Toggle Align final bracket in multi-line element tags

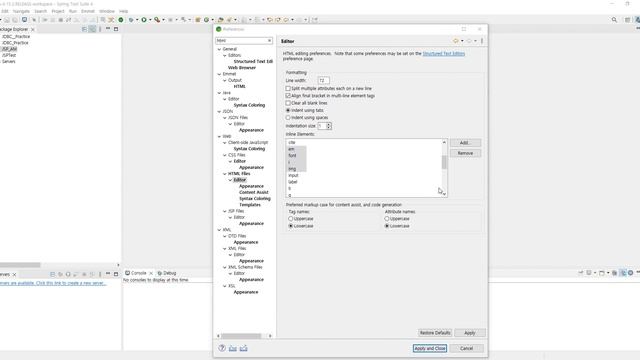pos(288,96)
